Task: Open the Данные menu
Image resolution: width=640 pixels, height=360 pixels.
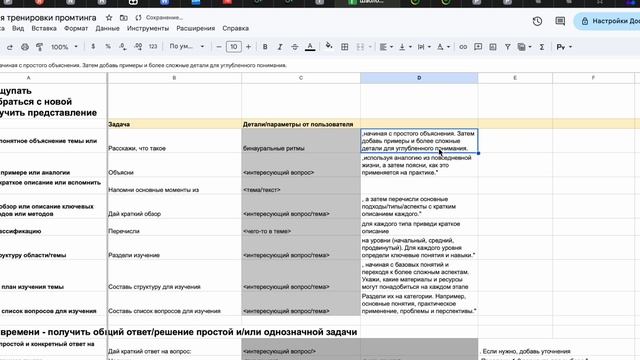Action: [x=107, y=28]
